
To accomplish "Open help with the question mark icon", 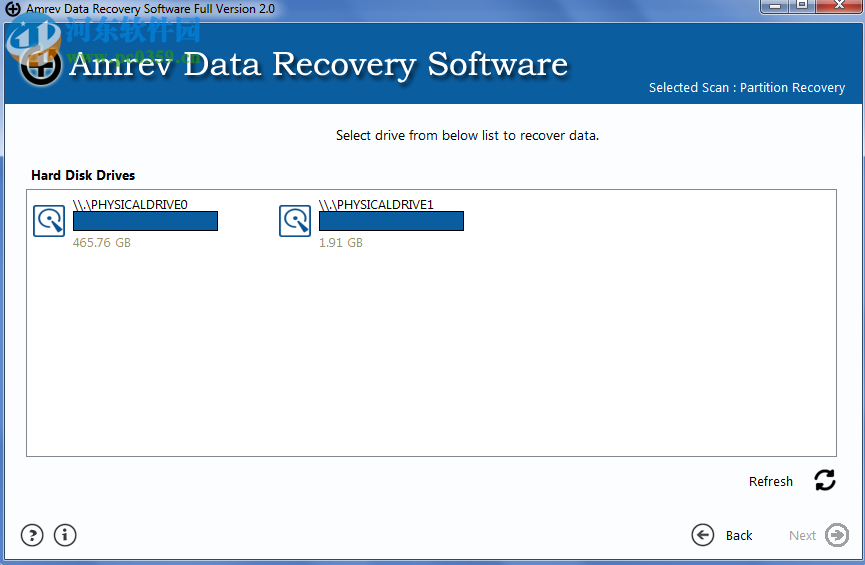I will tap(32, 535).
